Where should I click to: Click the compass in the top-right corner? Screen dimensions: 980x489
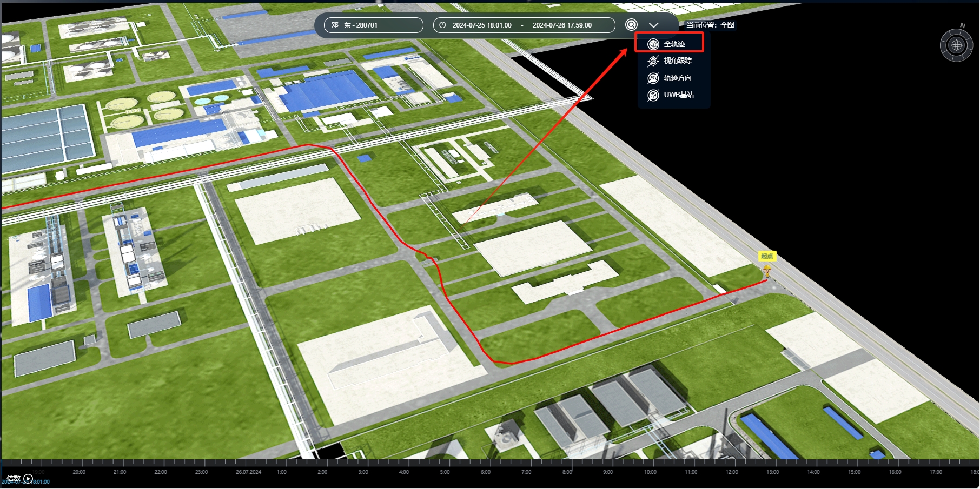click(x=956, y=45)
